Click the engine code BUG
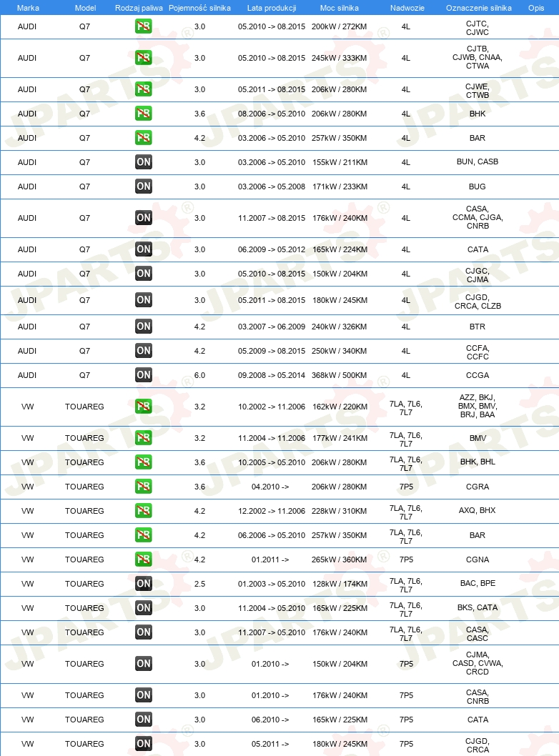The width and height of the screenshot is (559, 756). tap(478, 186)
